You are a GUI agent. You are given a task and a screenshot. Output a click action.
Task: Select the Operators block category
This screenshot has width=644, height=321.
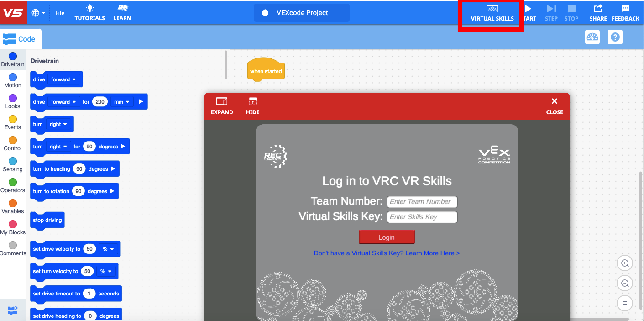[x=13, y=186]
